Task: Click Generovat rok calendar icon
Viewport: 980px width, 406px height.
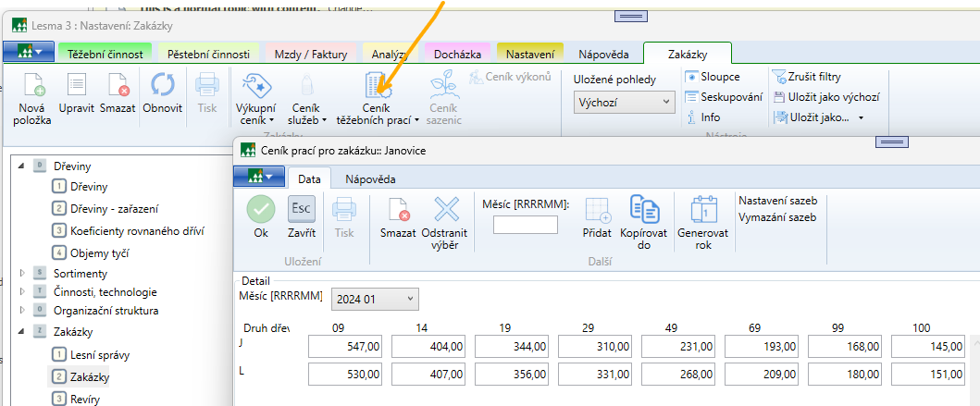Action: (703, 209)
